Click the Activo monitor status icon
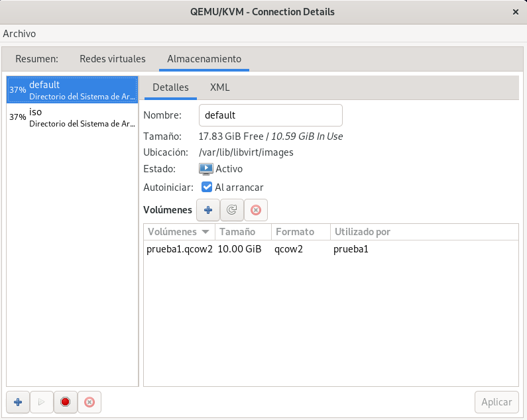This screenshot has width=527, height=420. pyautogui.click(x=205, y=169)
